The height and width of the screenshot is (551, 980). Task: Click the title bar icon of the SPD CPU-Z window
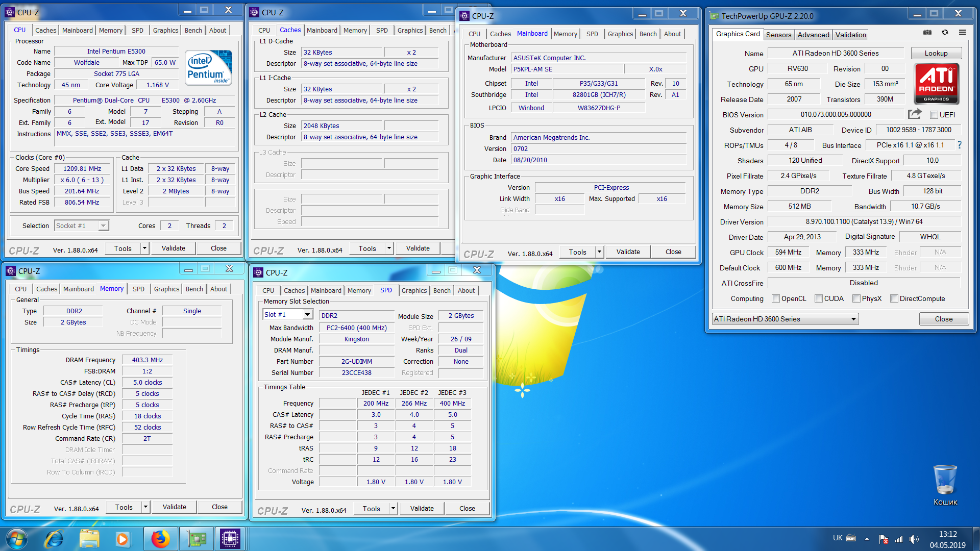tap(258, 272)
